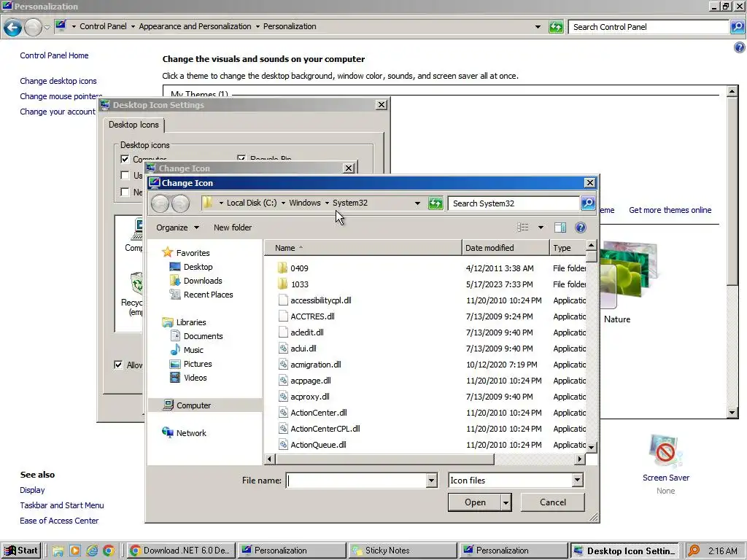Change the file view icon in Change Icon dialog
This screenshot has height=560, width=747.
523,227
